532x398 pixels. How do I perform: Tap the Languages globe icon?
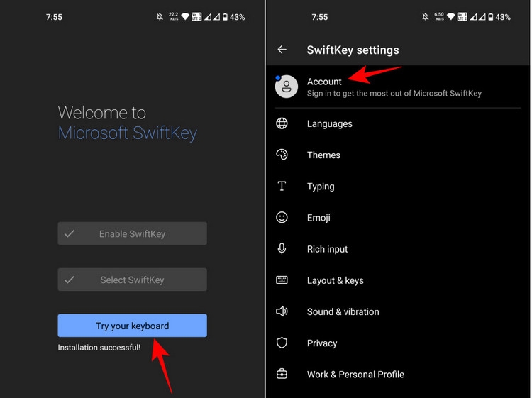(282, 123)
